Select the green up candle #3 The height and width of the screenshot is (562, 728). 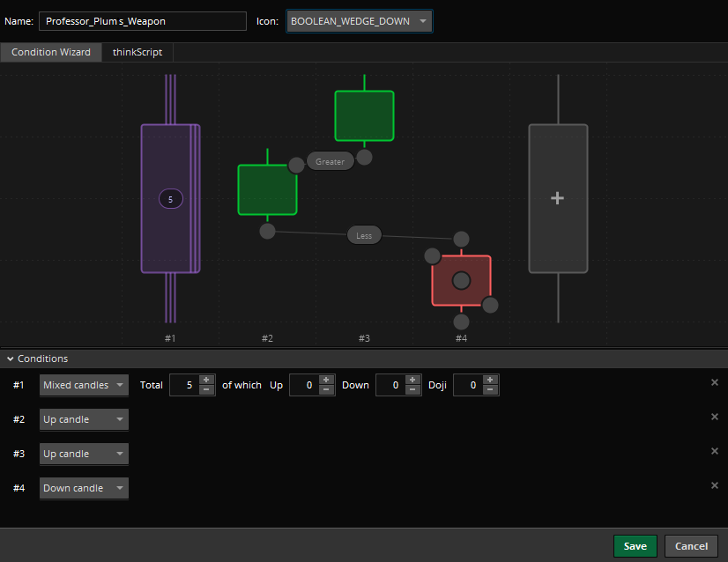tap(365, 115)
